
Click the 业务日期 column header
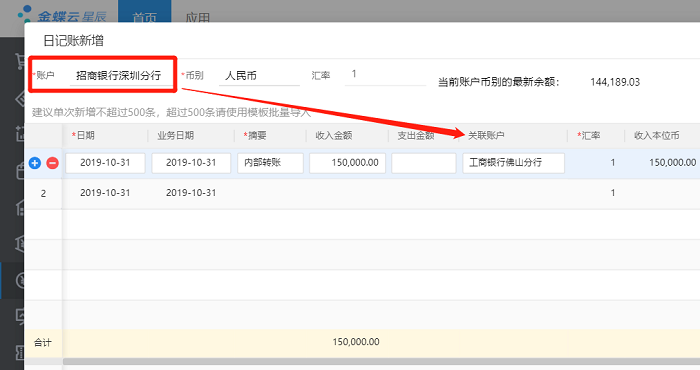pyautogui.click(x=175, y=135)
